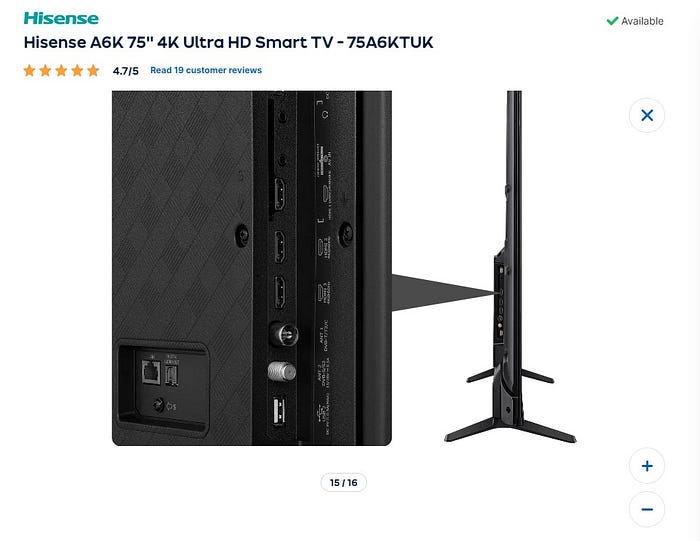Click the headphone jack in recessed panel
The height and width of the screenshot is (541, 700).
158,405
